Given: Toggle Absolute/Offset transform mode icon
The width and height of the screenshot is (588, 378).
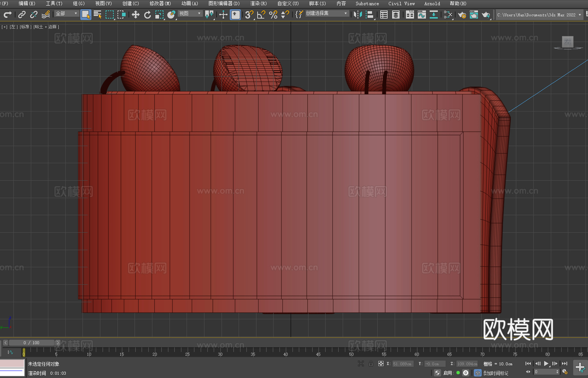Looking at the screenshot, I should point(381,364).
